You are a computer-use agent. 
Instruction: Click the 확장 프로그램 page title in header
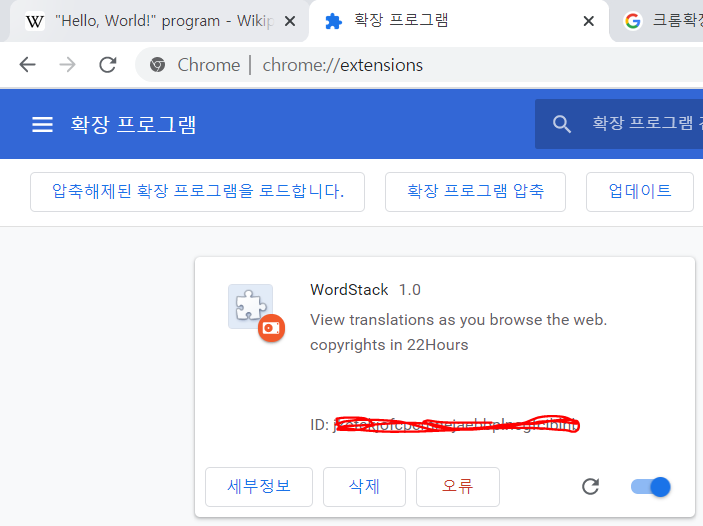(133, 124)
